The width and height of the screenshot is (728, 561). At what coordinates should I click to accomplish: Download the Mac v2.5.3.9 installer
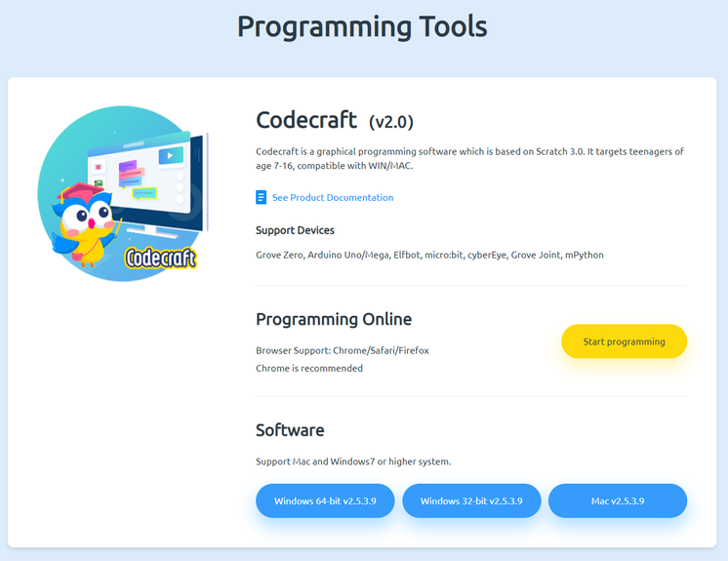[618, 501]
